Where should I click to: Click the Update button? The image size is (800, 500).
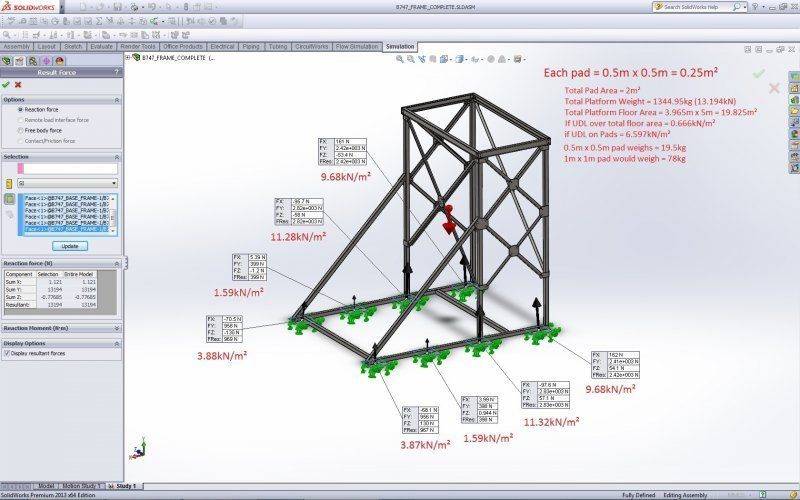point(70,246)
